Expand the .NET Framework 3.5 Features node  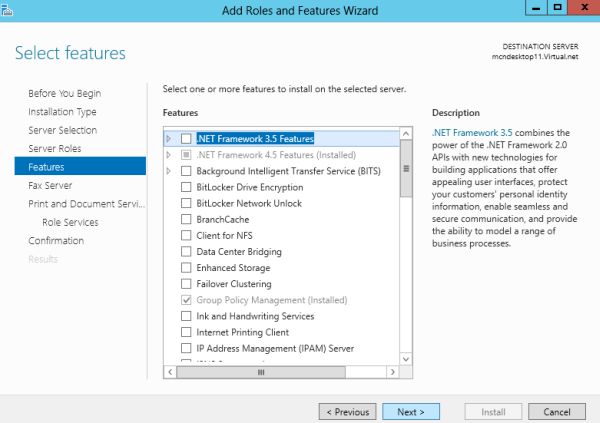click(x=169, y=138)
